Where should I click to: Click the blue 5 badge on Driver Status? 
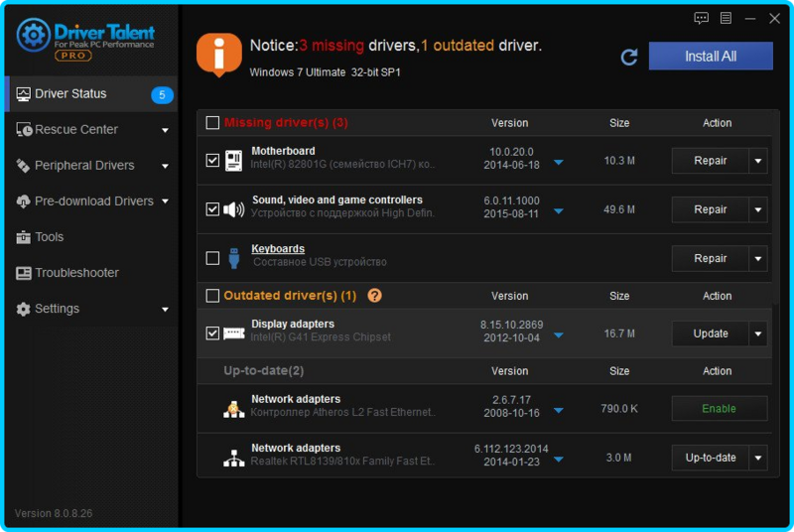coord(162,94)
